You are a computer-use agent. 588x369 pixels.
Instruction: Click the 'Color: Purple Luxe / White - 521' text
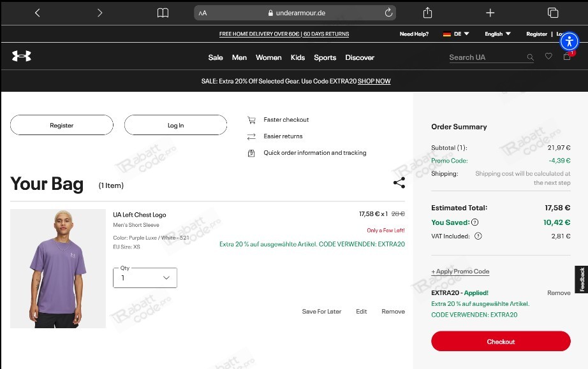151,238
